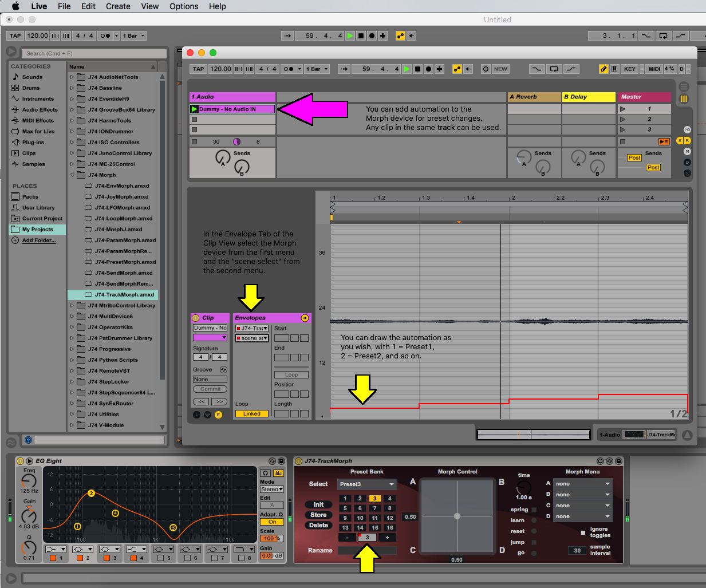Toggle the Loop switch in the front window transport
Image resolution: width=706 pixels, height=588 pixels.
(x=554, y=69)
